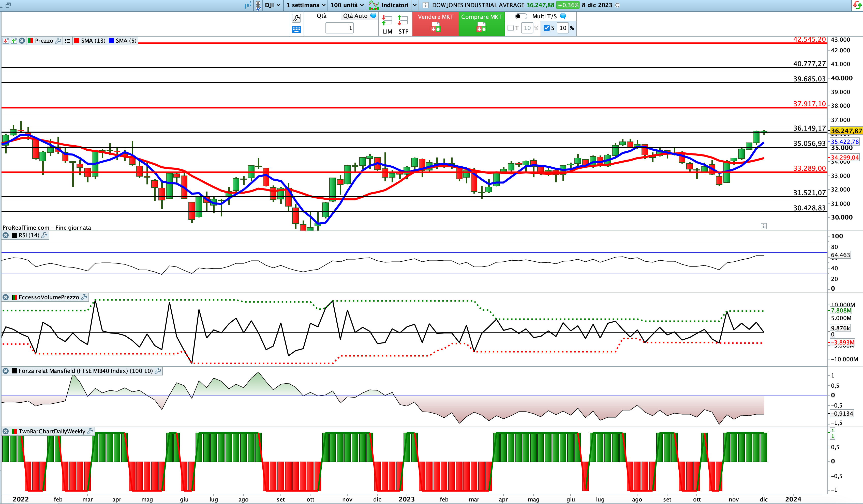Click the instrument info icon beside DOW JONES
This screenshot has width=863, height=504.
pos(425,5)
